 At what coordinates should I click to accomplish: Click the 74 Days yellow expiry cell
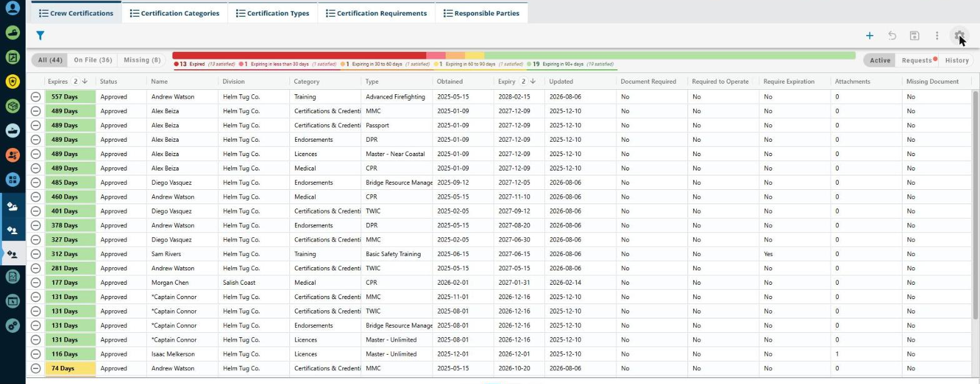(x=70, y=368)
